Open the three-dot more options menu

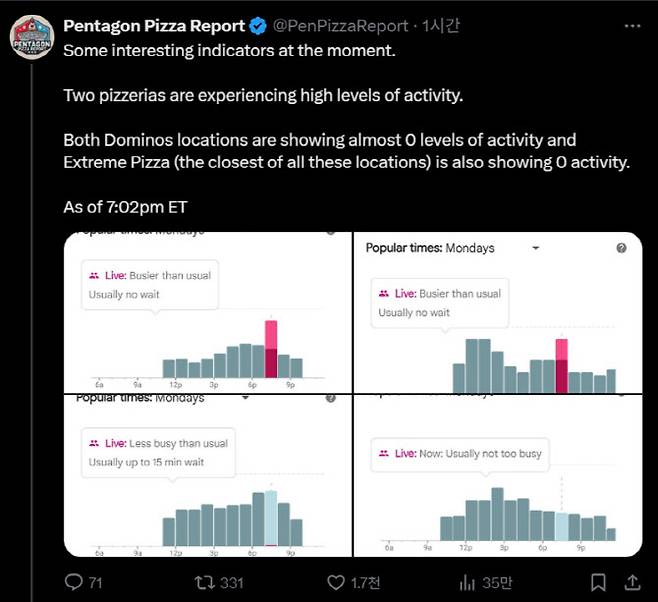(632, 25)
